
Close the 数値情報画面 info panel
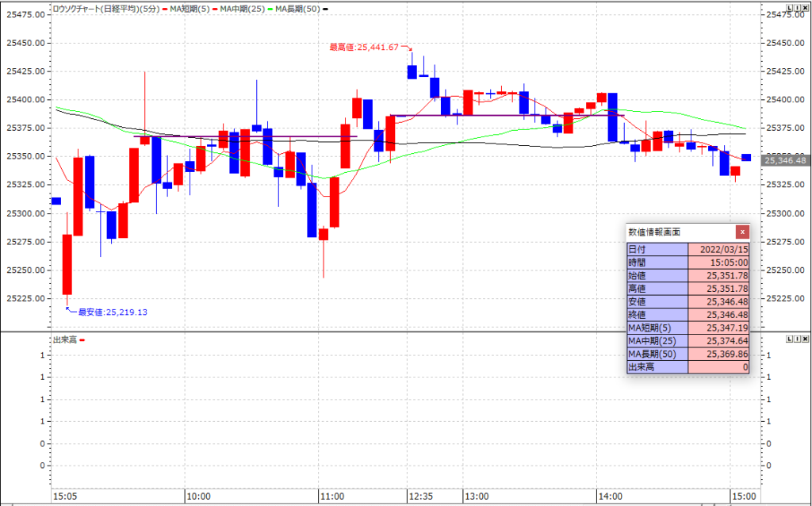coord(742,232)
